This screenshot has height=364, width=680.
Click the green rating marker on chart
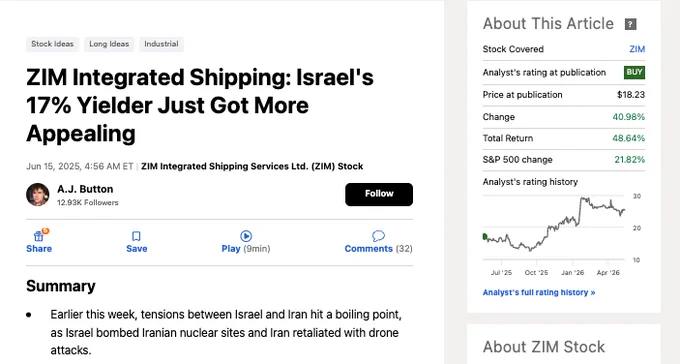485,236
